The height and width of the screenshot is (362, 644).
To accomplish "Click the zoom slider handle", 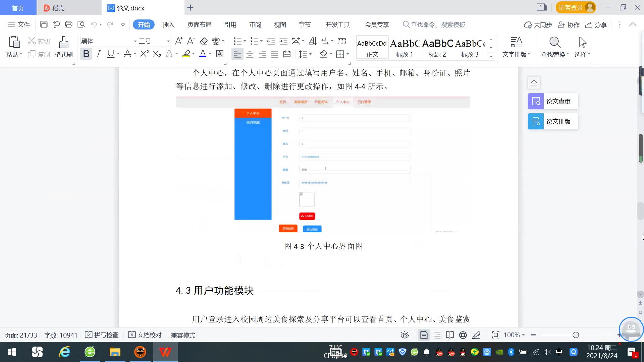I will pyautogui.click(x=576, y=335).
